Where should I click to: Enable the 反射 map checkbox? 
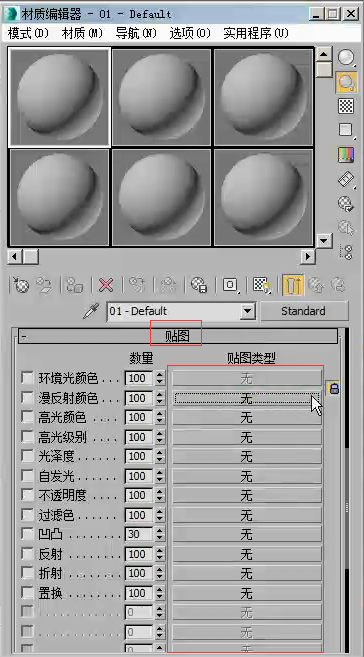pyautogui.click(x=27, y=554)
